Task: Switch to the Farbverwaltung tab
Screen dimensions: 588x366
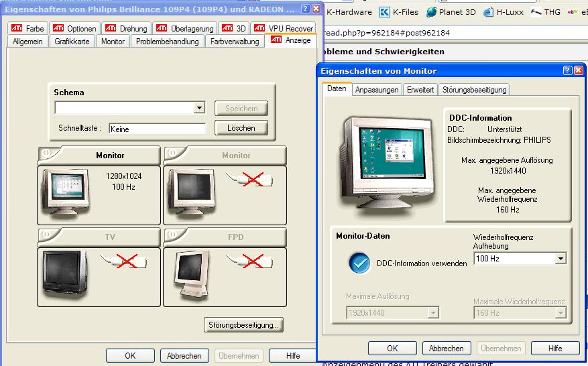Action: [235, 42]
